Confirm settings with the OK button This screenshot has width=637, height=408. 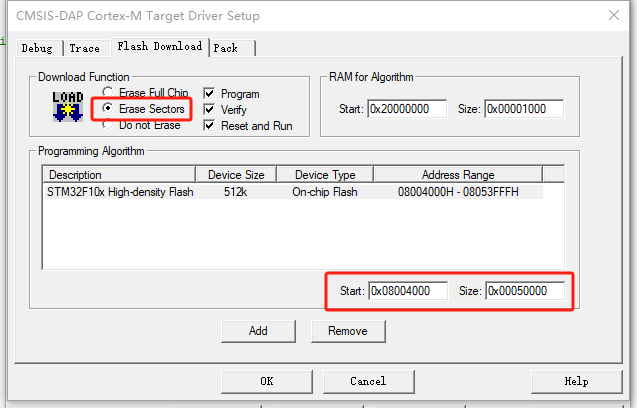(x=266, y=381)
